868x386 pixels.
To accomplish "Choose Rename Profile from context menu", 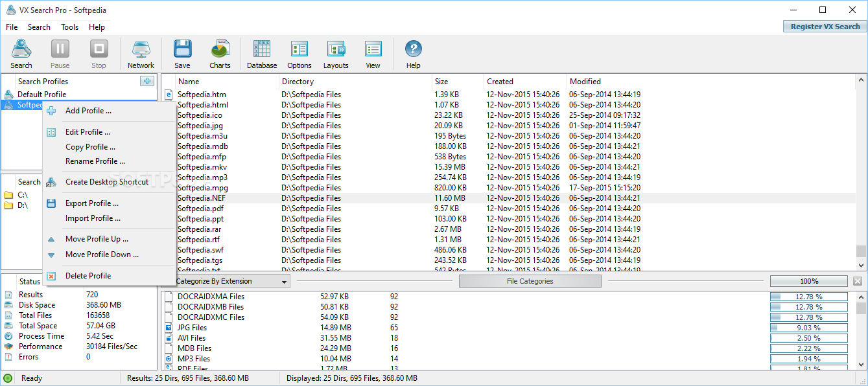I will [95, 161].
